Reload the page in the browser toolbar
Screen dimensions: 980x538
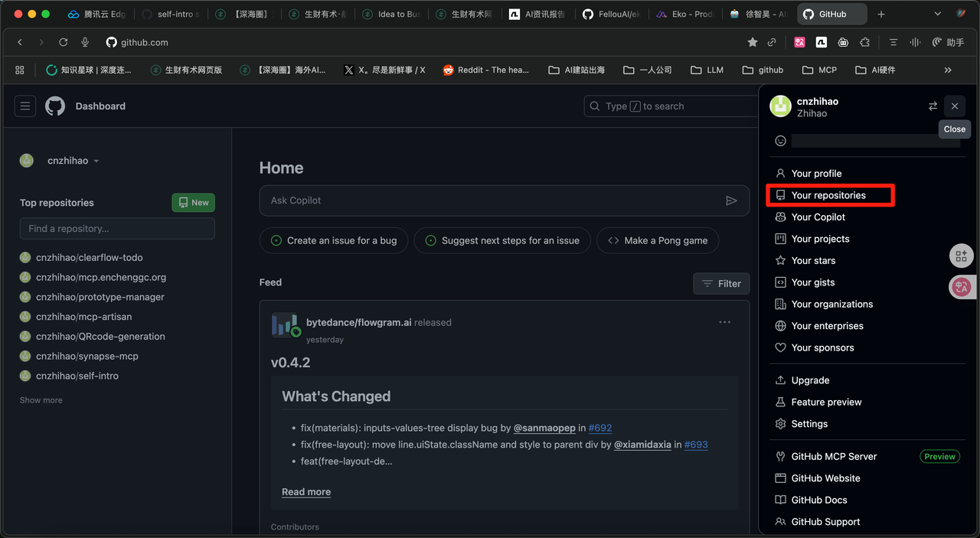(63, 43)
